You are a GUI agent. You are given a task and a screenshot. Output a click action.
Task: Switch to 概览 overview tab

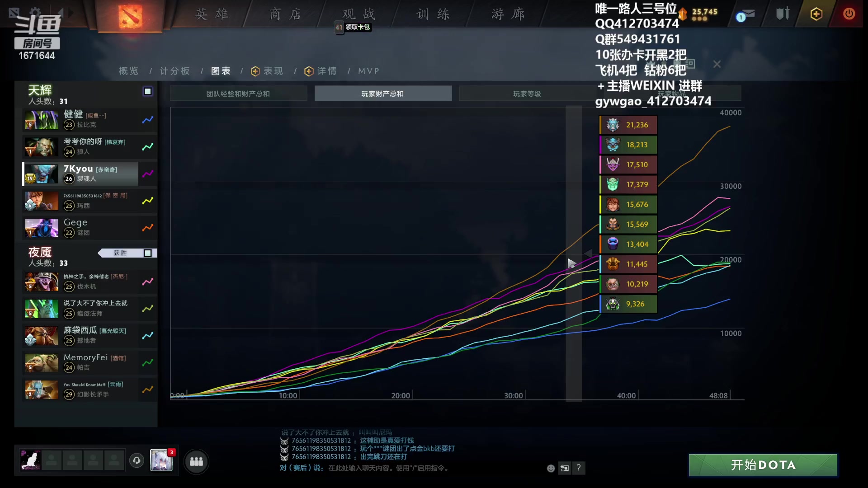tap(129, 71)
